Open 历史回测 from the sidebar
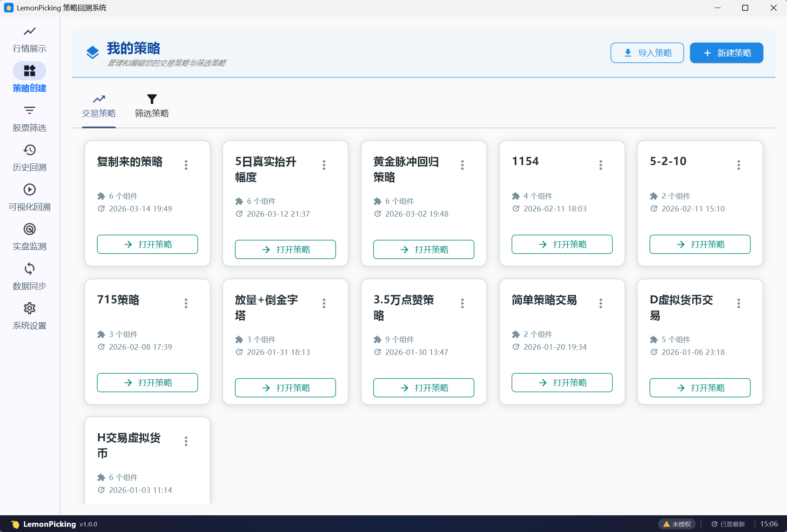This screenshot has height=532, width=787. (x=29, y=157)
